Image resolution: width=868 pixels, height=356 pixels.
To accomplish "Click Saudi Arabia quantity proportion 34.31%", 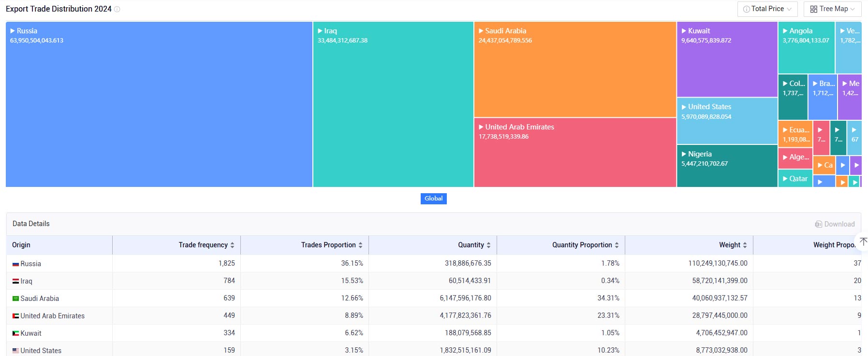I will coord(608,298).
